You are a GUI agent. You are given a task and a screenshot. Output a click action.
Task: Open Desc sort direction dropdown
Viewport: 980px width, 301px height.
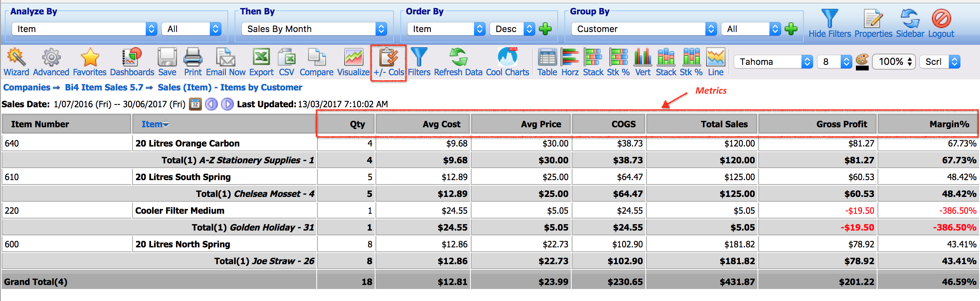tap(512, 29)
